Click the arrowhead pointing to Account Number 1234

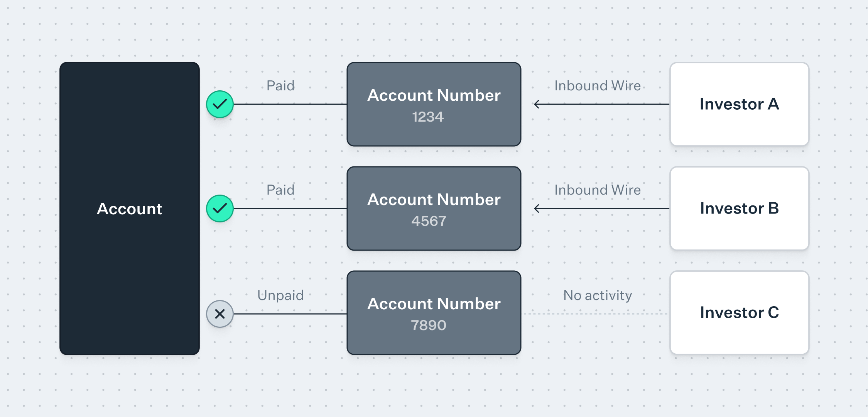pos(537,104)
